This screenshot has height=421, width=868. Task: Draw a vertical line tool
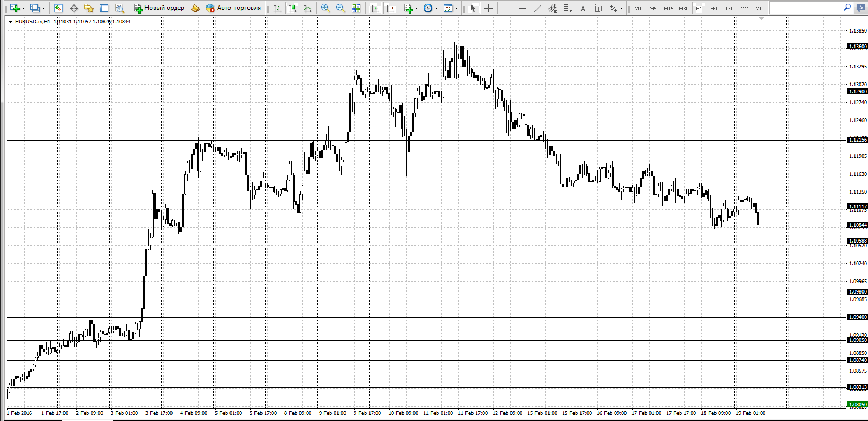tap(507, 8)
